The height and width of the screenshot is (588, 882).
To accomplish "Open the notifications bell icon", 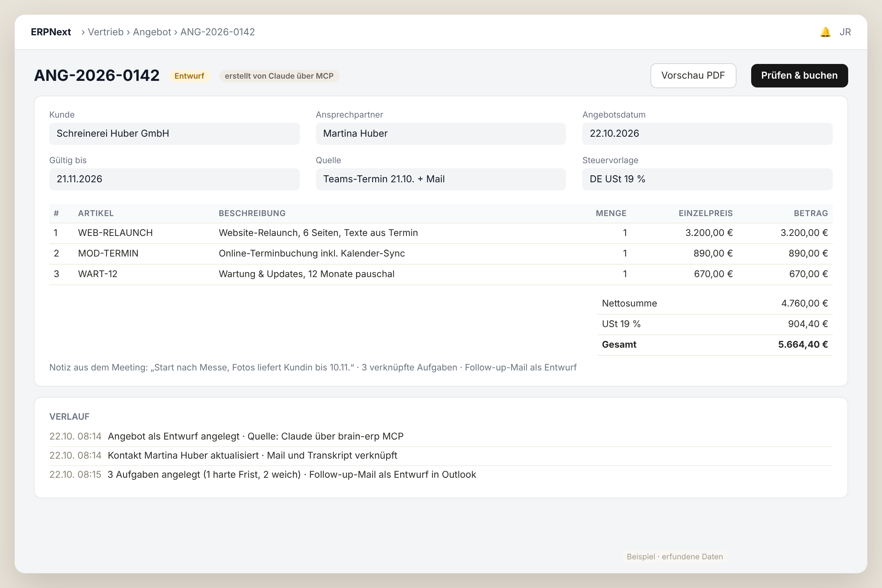I will coord(825,32).
